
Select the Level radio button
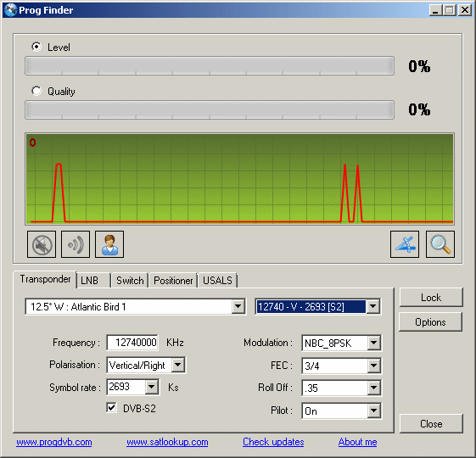click(x=36, y=47)
